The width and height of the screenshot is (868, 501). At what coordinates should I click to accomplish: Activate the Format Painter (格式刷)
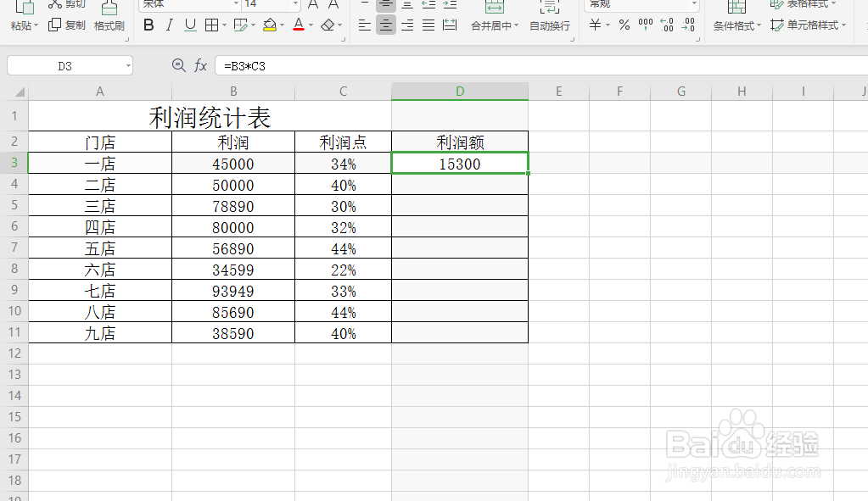109,25
